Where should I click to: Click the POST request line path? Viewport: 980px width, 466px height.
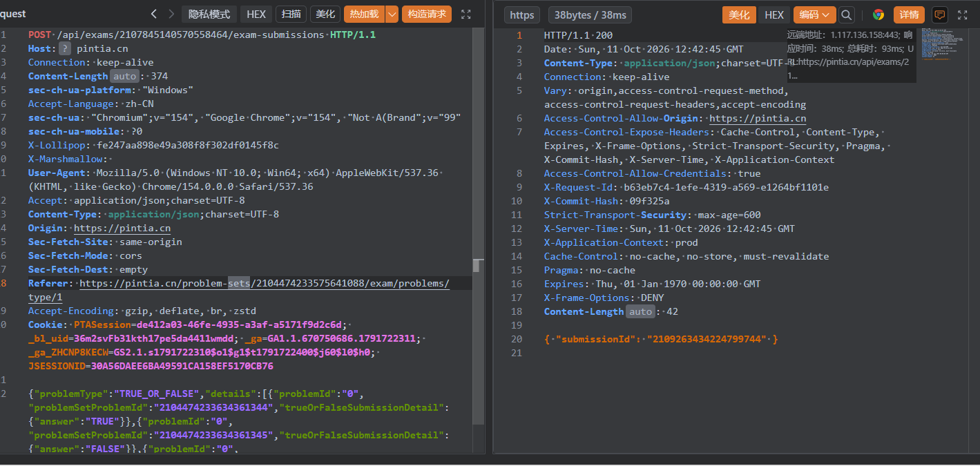[x=191, y=35]
